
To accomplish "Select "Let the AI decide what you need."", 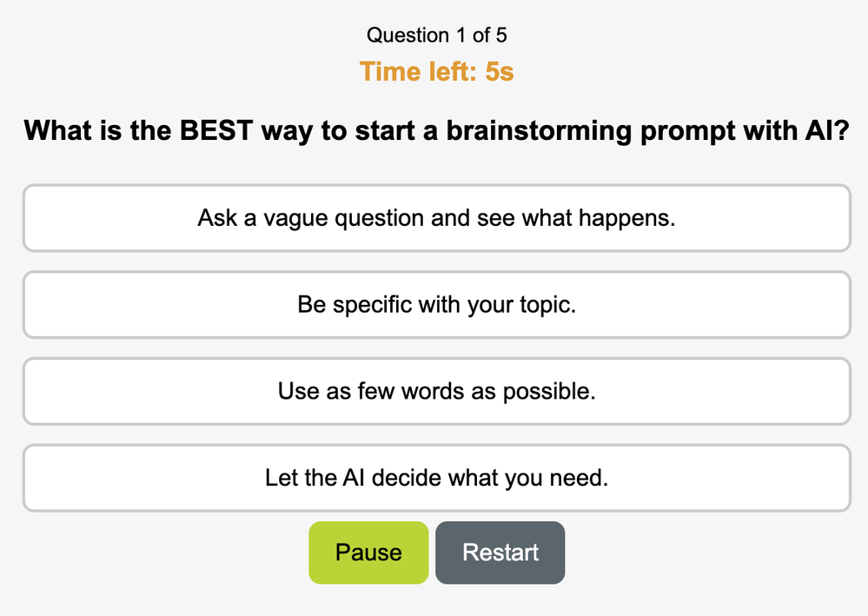I will (x=436, y=478).
